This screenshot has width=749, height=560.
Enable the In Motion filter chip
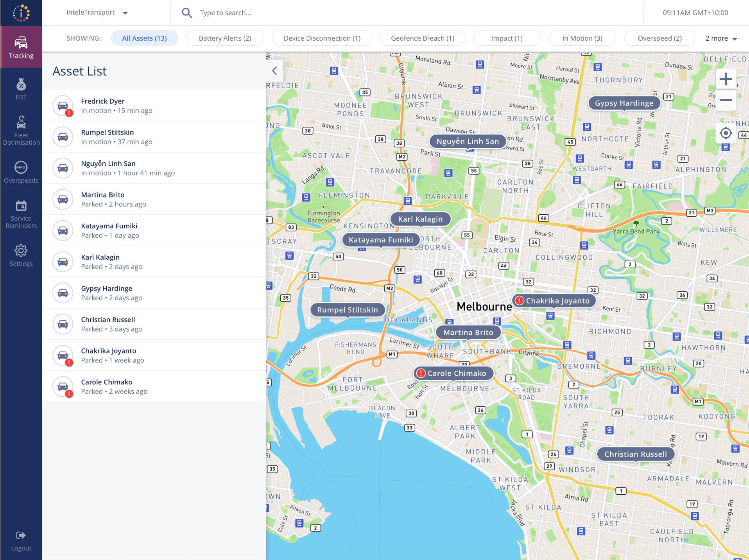(582, 38)
